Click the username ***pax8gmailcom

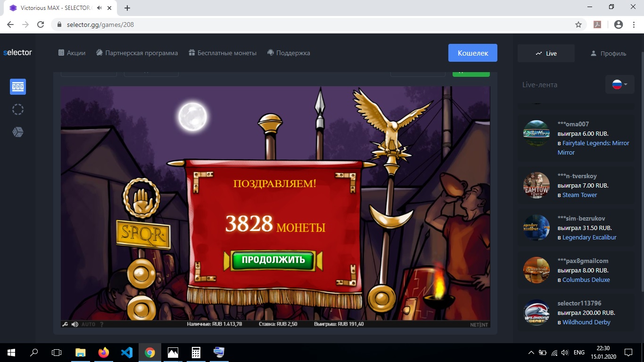pyautogui.click(x=583, y=261)
